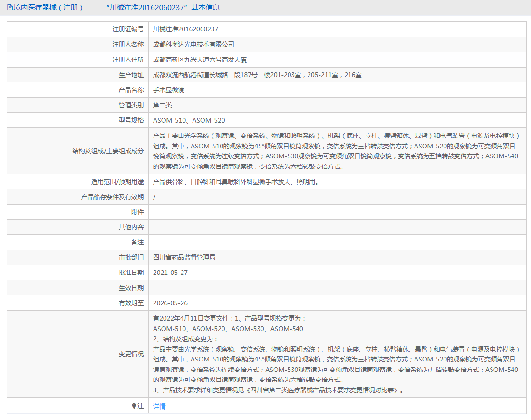Click line 3、产品技术要求详细变更情况见
Viewport: 531px width, 420px height.
click(279, 390)
